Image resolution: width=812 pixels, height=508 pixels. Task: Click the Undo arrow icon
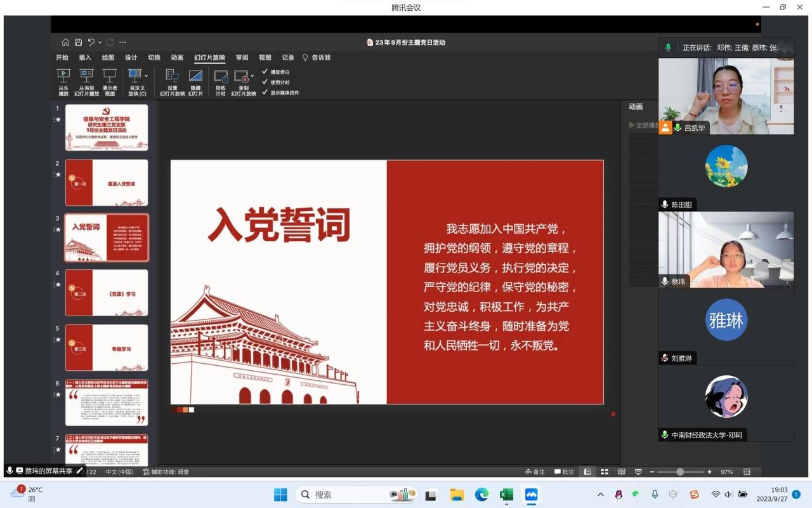tap(91, 43)
